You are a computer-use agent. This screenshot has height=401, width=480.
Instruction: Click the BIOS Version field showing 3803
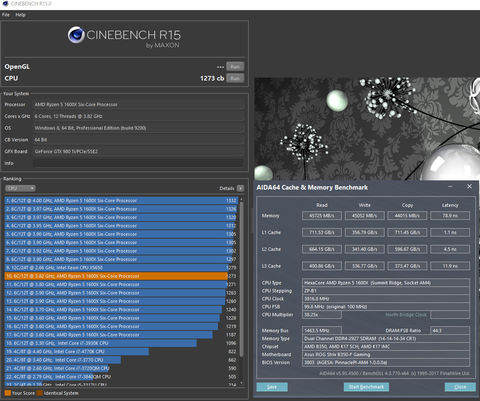coord(386,363)
